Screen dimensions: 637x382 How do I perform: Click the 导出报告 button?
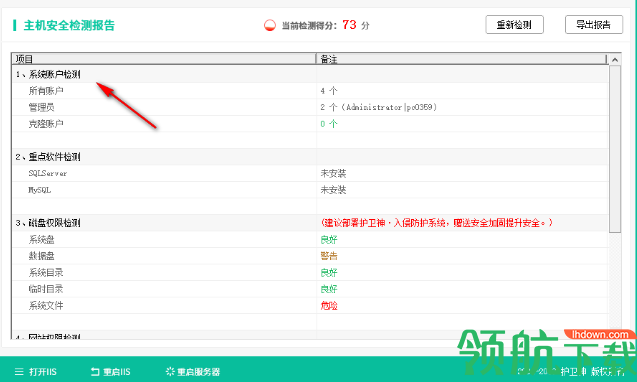(594, 25)
